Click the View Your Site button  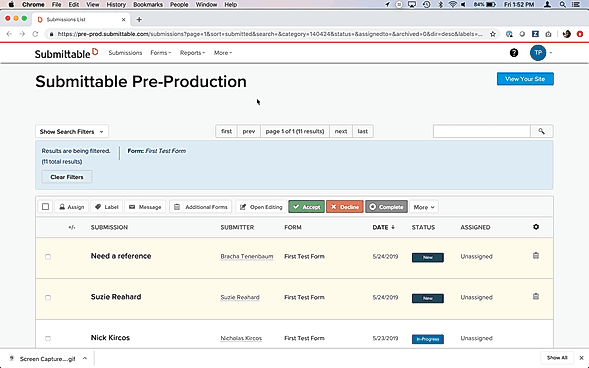(x=525, y=79)
